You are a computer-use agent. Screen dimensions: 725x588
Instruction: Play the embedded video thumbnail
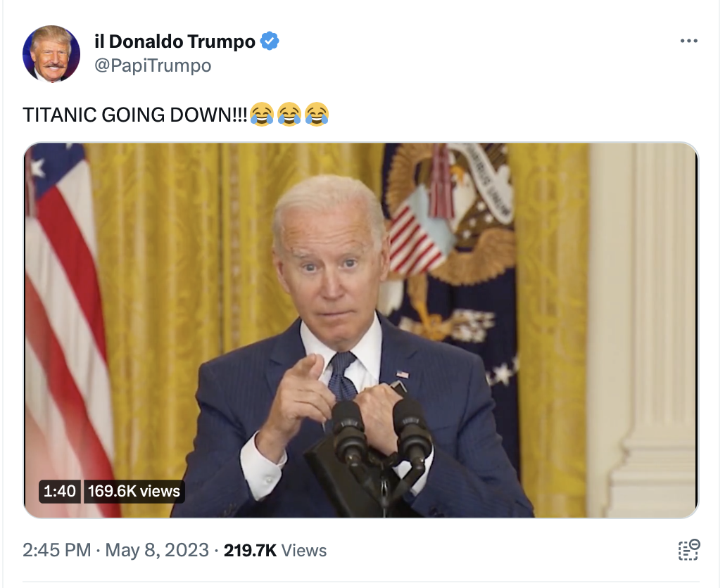360,330
